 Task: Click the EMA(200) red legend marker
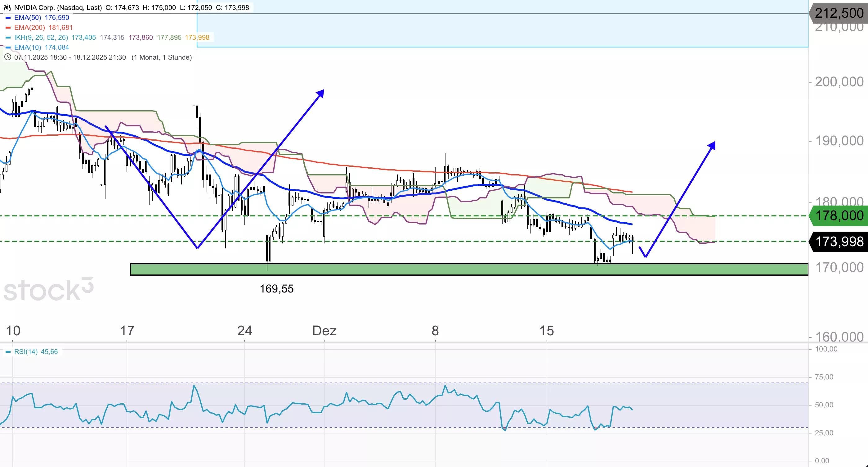point(8,28)
